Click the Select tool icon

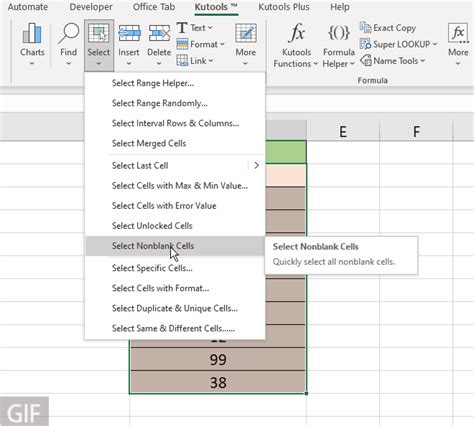[x=99, y=33]
